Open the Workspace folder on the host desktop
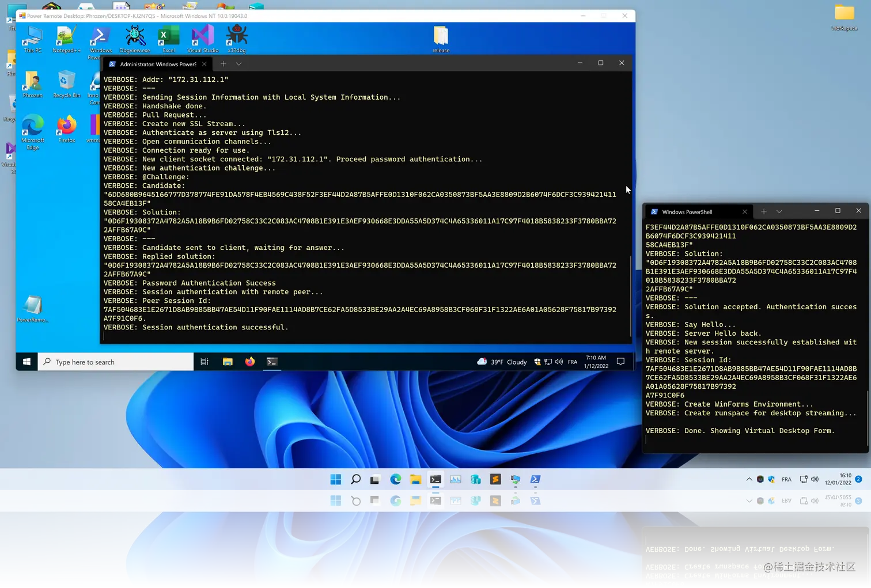Viewport: 871px width, 588px height. (x=845, y=17)
